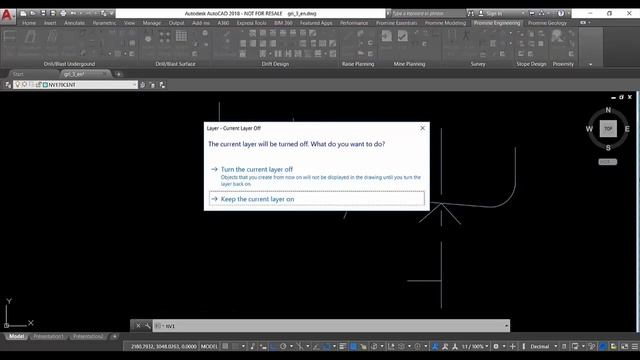Image resolution: width=640 pixels, height=360 pixels.
Task: Click the table grid icon in Drill/Blast Surface panel
Action: coord(181,36)
